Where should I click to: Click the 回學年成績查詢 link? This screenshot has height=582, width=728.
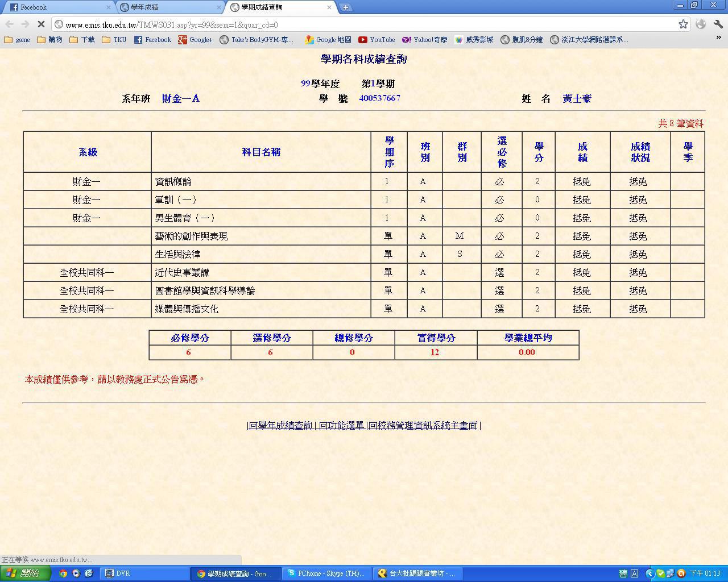coord(281,425)
